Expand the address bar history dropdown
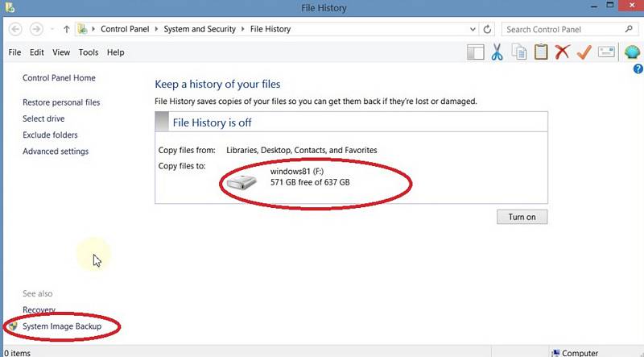644x357 pixels. (x=473, y=29)
